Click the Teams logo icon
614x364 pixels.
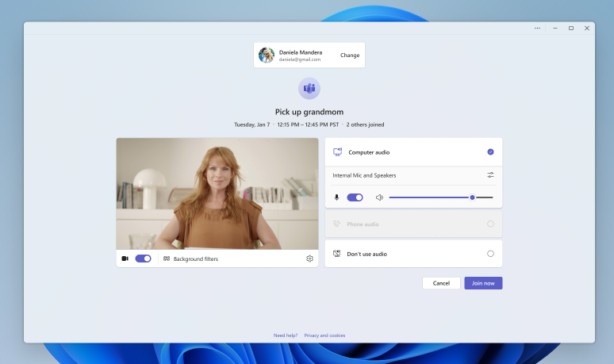(309, 89)
